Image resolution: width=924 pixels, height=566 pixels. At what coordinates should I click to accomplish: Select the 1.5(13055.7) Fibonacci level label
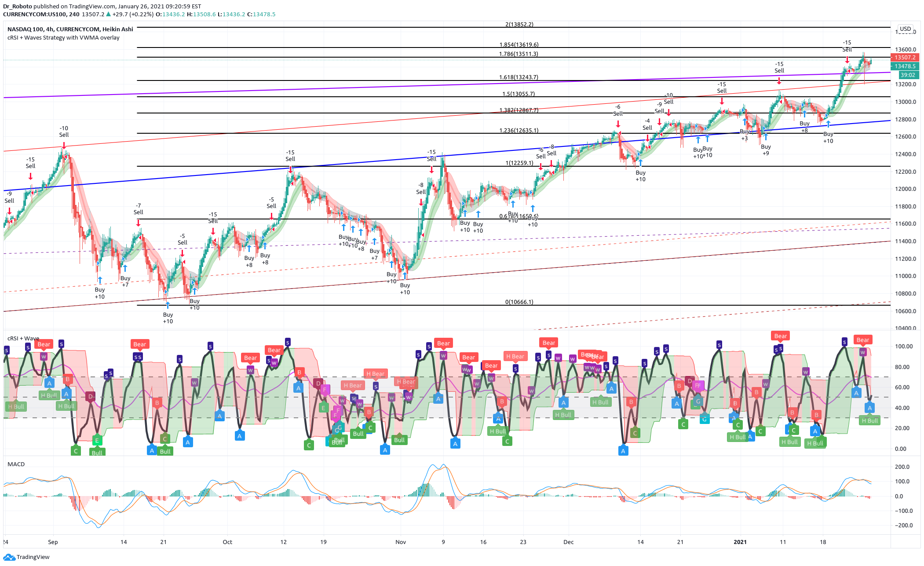coord(519,94)
